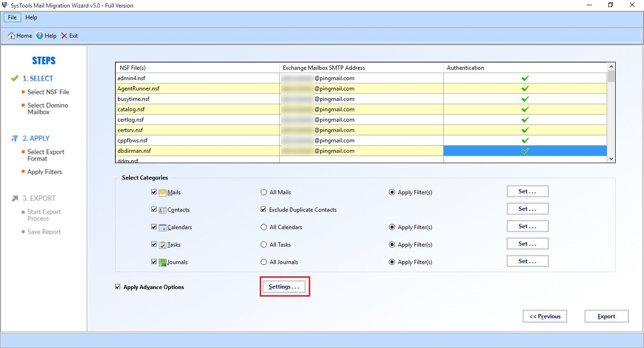Click the NSF table scrollbar thumb
Image resolution: width=644 pixels, height=348 pixels.
coord(611,76)
